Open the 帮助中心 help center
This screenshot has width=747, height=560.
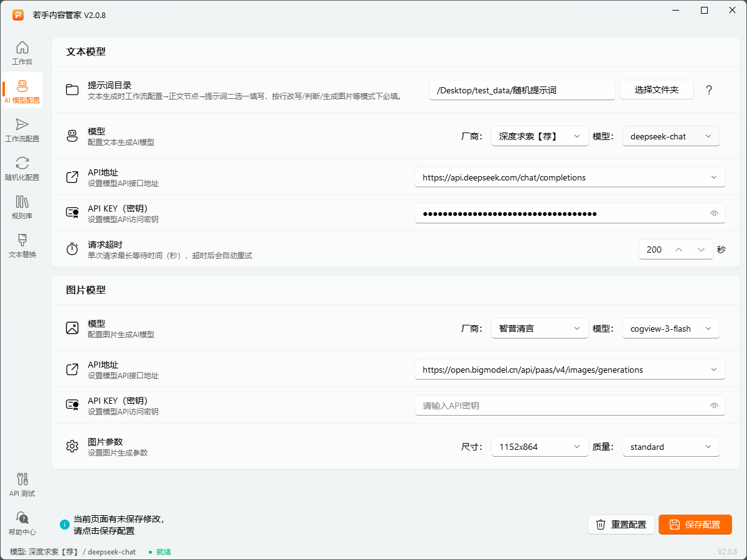[22, 523]
